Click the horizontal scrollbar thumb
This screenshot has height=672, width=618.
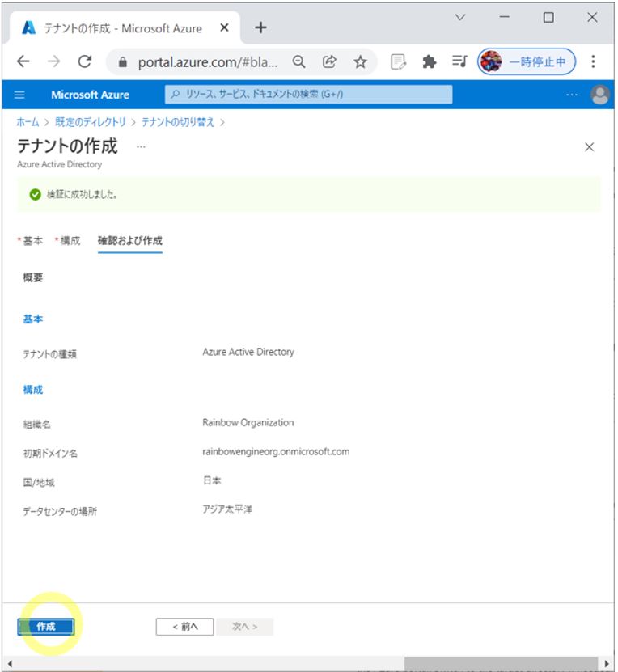point(501,664)
